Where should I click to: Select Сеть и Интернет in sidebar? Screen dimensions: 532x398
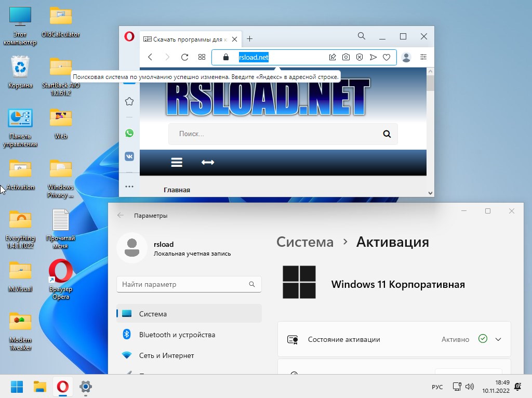189,355
